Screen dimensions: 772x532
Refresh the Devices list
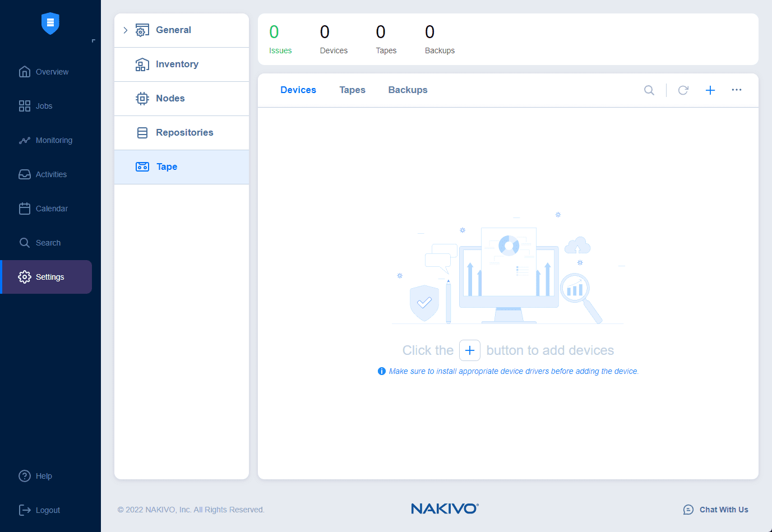point(683,90)
